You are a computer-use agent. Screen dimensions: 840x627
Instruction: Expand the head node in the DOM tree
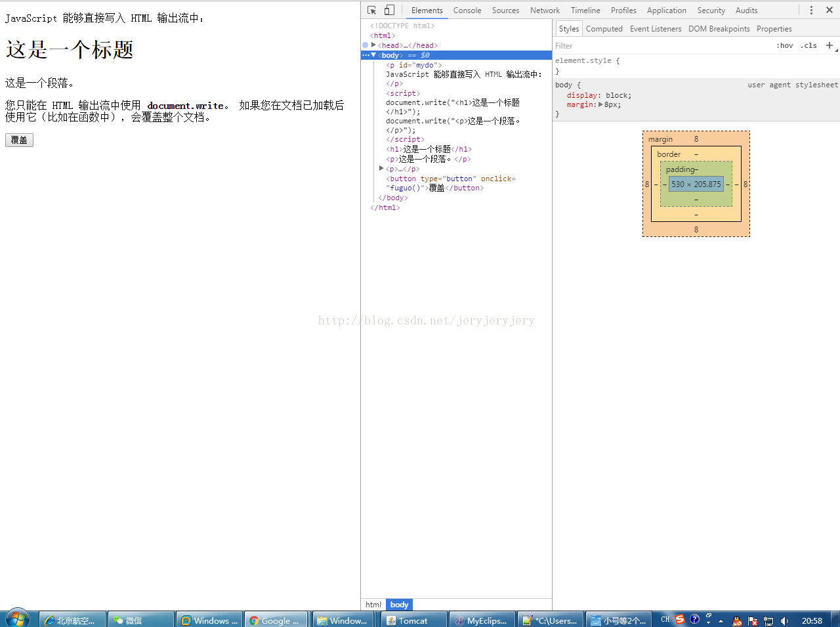(373, 45)
